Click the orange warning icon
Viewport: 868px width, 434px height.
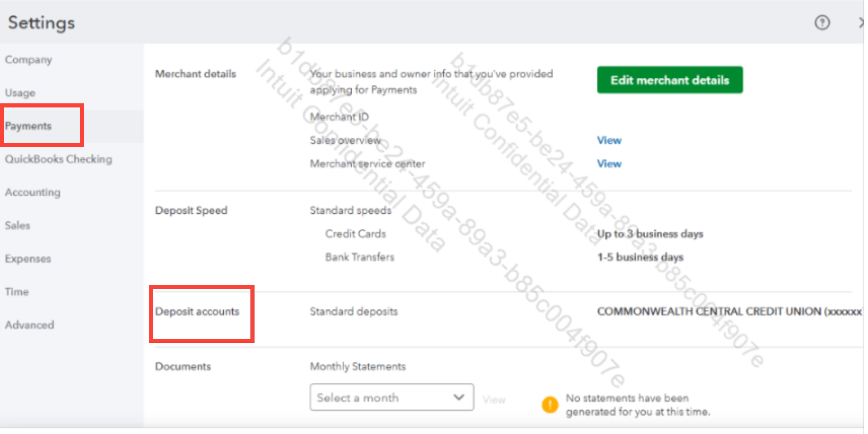[550, 404]
